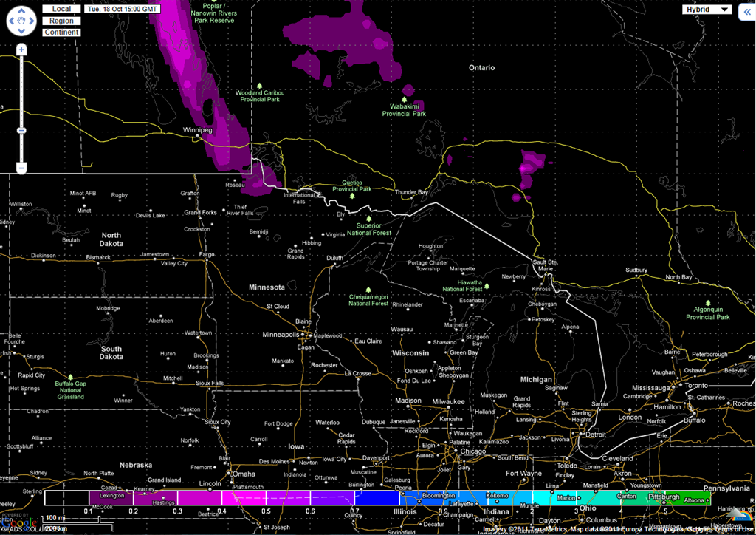Image resolution: width=756 pixels, height=535 pixels.
Task: Zoom in with the plus button
Action: click(x=21, y=50)
